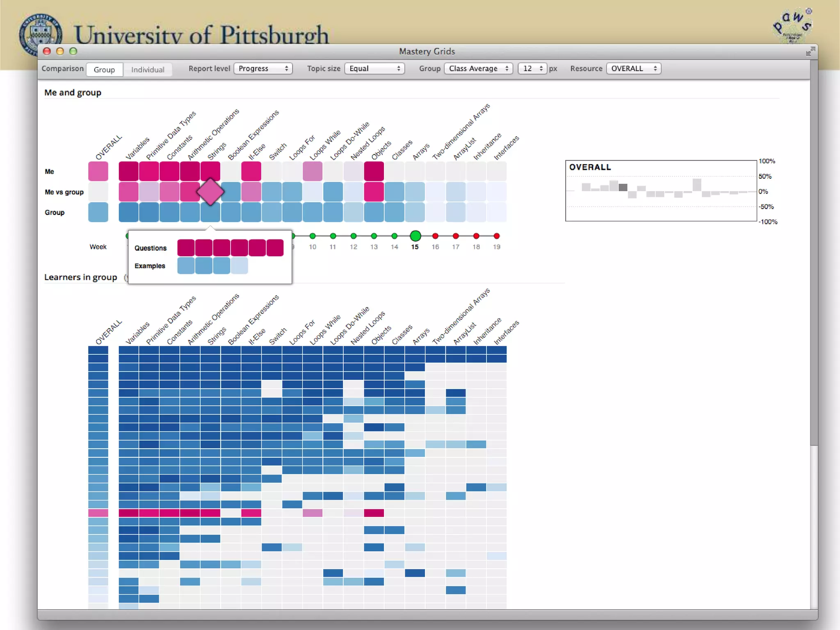Click the green week 10 timeline dot
This screenshot has height=630, width=840.
pyautogui.click(x=313, y=236)
